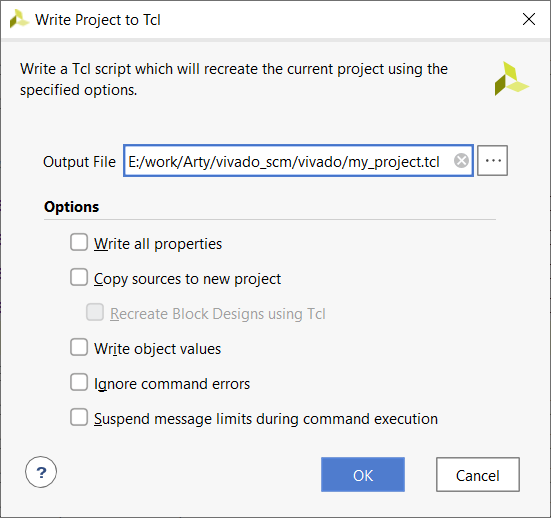Clear the Output File path with X icon
Screen dimensions: 551x518
(x=461, y=161)
